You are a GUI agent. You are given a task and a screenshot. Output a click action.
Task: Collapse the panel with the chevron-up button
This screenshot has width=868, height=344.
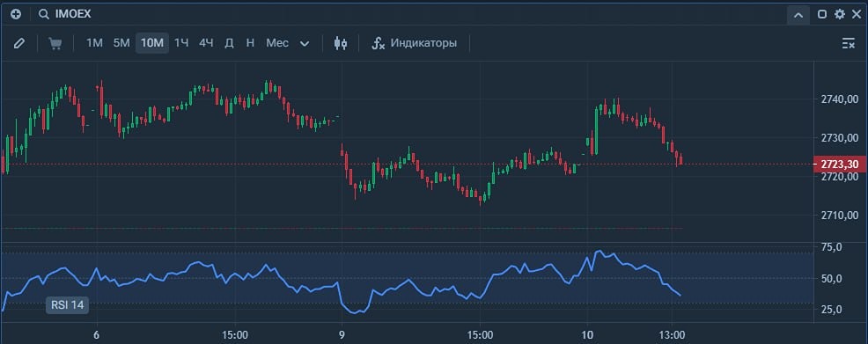tap(798, 15)
